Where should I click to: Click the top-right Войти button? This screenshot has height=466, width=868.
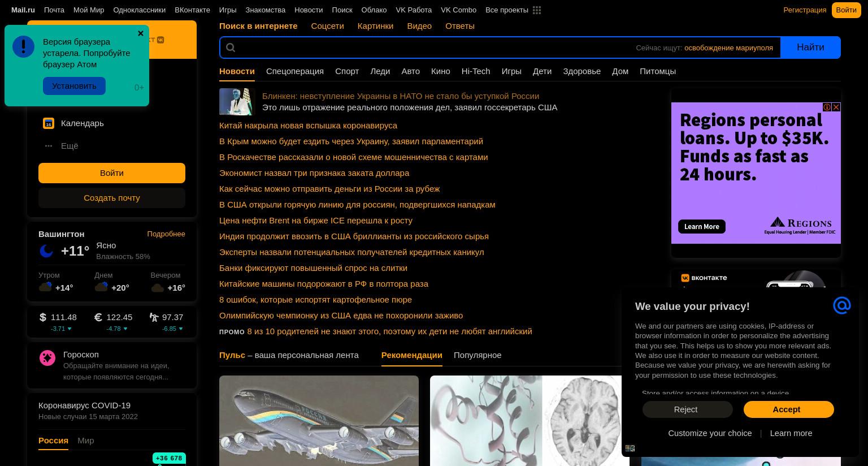point(846,10)
